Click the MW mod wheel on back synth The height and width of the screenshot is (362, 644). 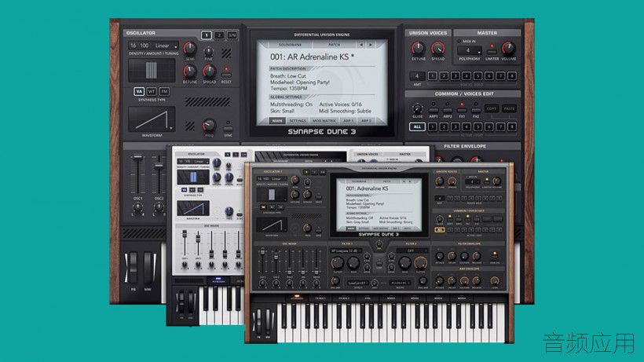pos(148,268)
